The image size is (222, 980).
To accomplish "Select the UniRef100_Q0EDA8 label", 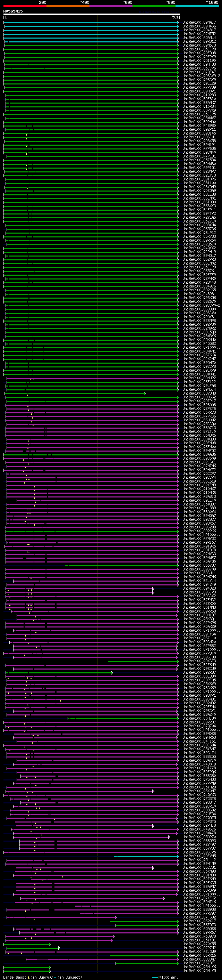I will 199,53.
